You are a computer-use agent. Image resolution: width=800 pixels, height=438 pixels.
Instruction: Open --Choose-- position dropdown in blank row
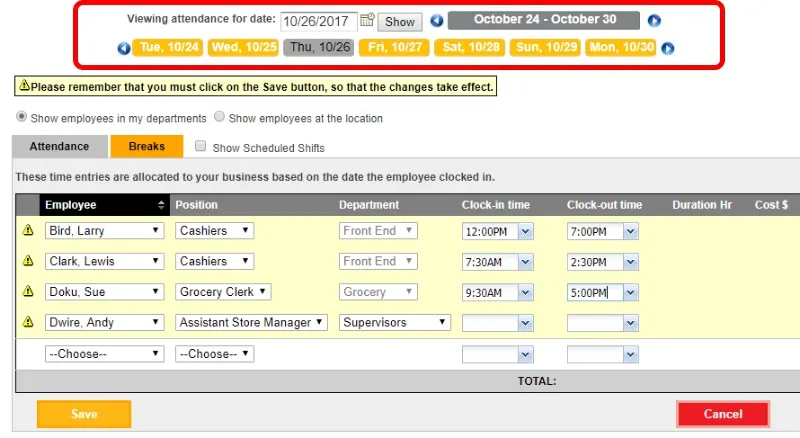point(214,354)
